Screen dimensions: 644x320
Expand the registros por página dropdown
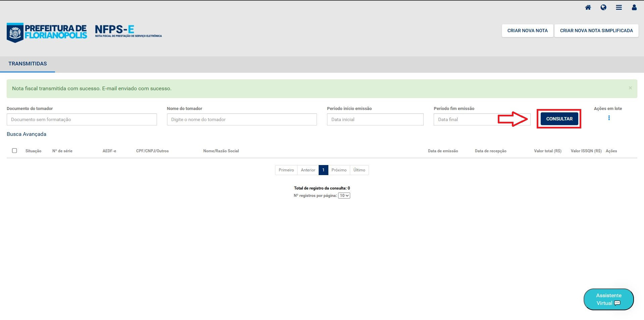[x=344, y=196]
